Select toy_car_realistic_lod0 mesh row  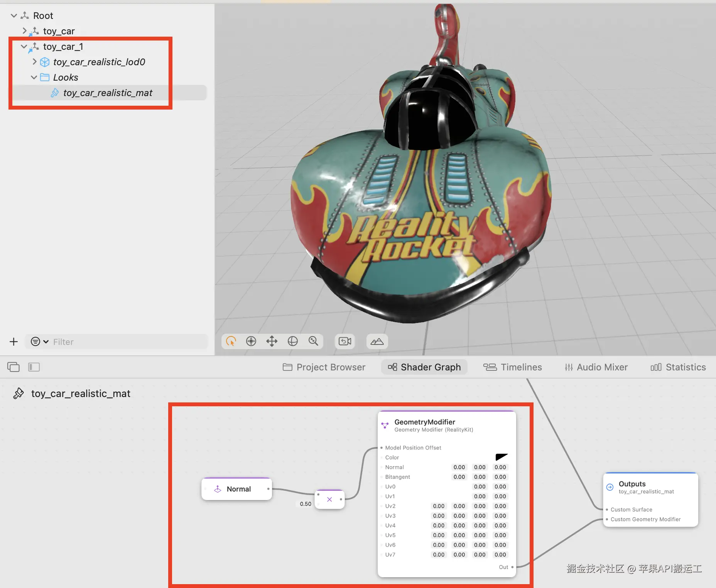click(x=108, y=62)
